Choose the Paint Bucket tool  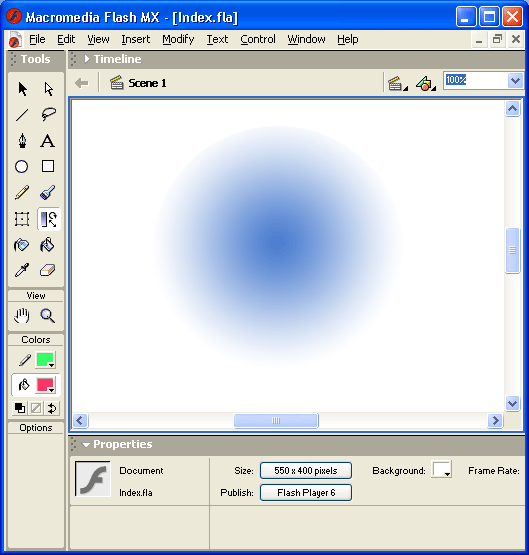[47, 245]
